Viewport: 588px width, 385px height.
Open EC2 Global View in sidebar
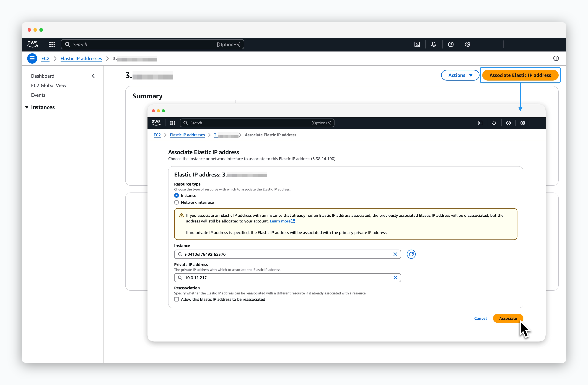coord(49,85)
